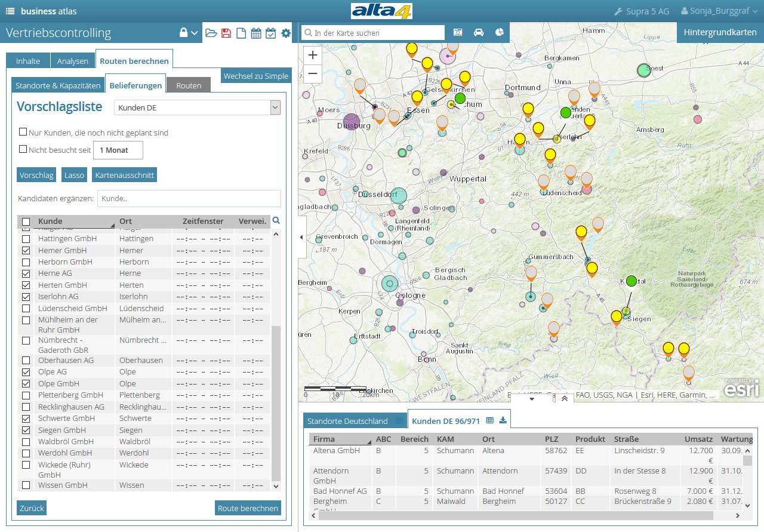Collapse bottom table with the small down arrow
This screenshot has width=764, height=532.
[x=532, y=399]
